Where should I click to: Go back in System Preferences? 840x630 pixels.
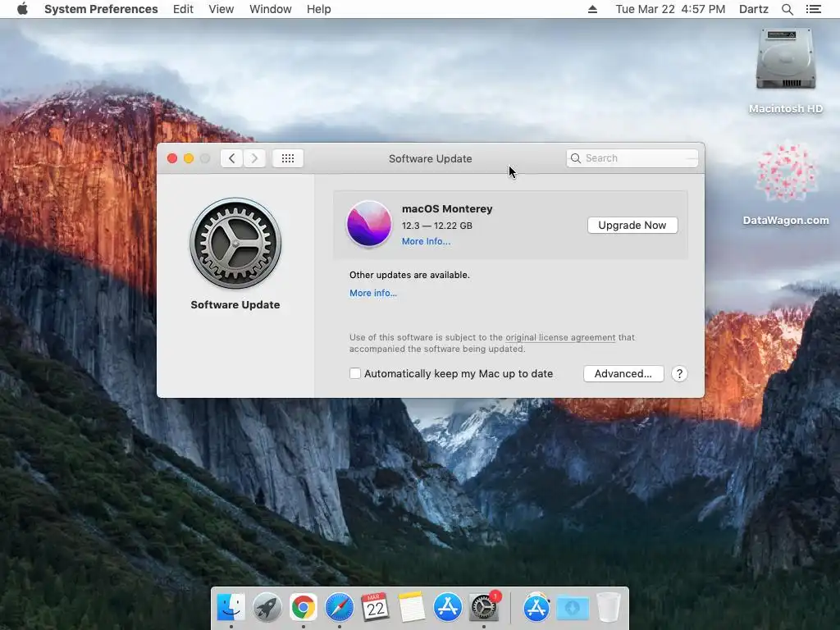(231, 158)
